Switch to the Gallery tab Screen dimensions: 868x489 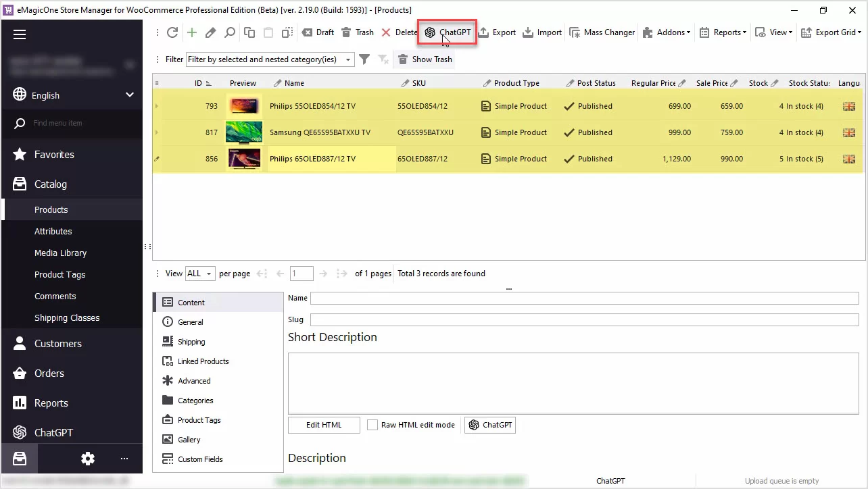click(189, 440)
